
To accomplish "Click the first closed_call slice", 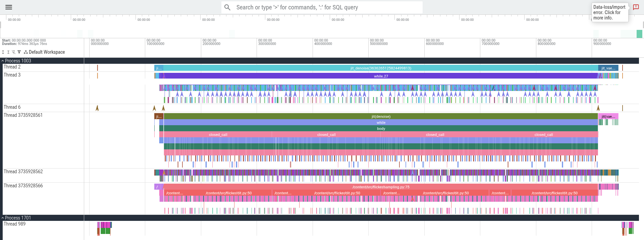I will click(x=218, y=135).
